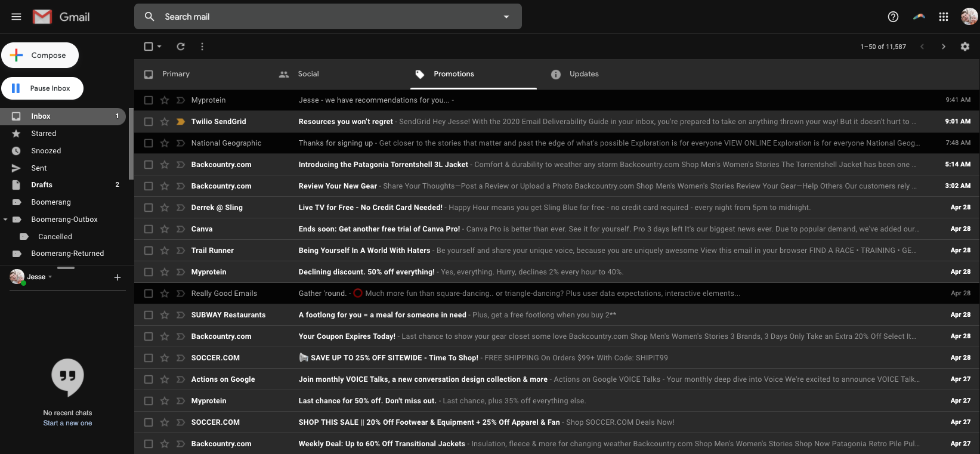This screenshot has height=454, width=980.
Task: Click the search magnifier icon
Action: pos(150,17)
